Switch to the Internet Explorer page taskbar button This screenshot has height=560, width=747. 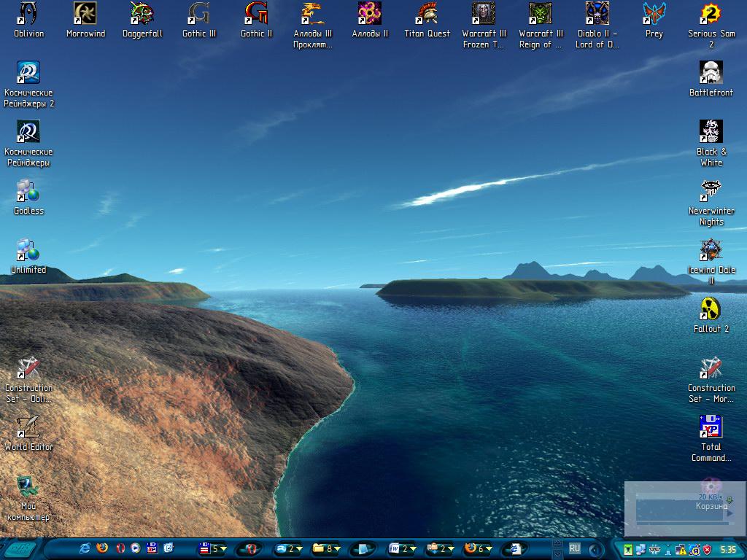[x=516, y=548]
